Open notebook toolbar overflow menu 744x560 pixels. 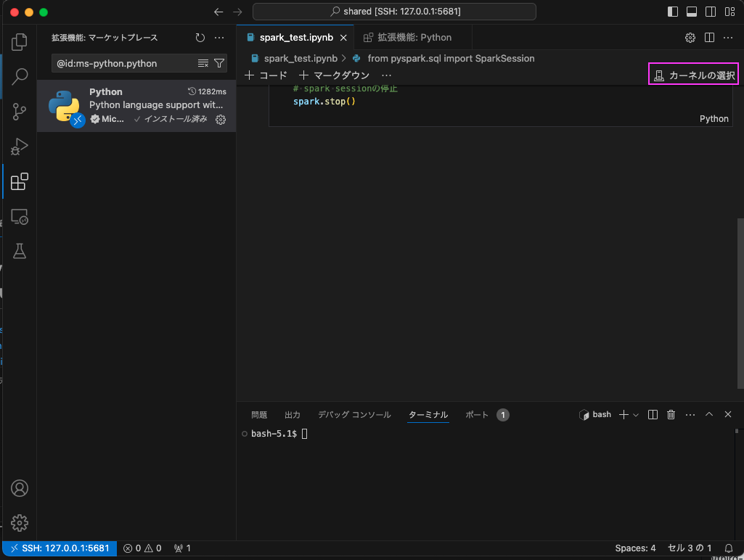tap(387, 75)
